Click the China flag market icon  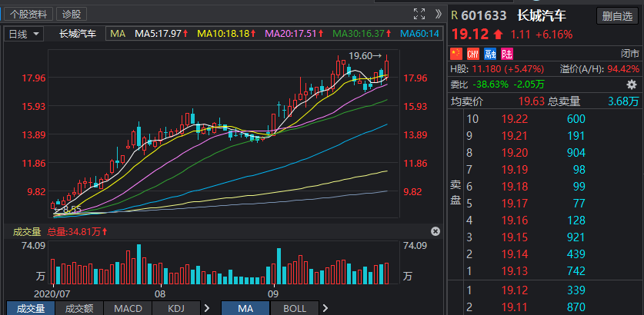456,53
